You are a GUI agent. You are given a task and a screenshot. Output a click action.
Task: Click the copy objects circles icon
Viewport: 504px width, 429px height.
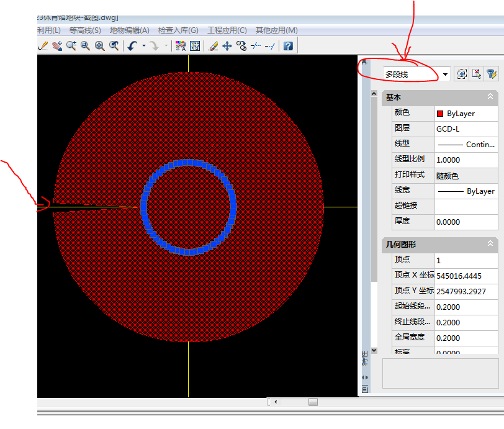click(x=241, y=46)
